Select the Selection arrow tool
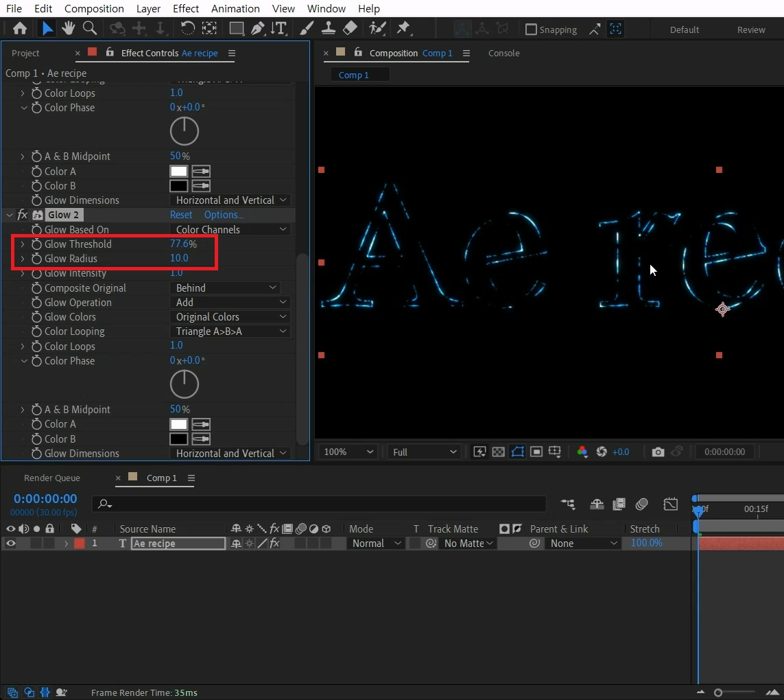This screenshot has width=784, height=700. pos(47,29)
